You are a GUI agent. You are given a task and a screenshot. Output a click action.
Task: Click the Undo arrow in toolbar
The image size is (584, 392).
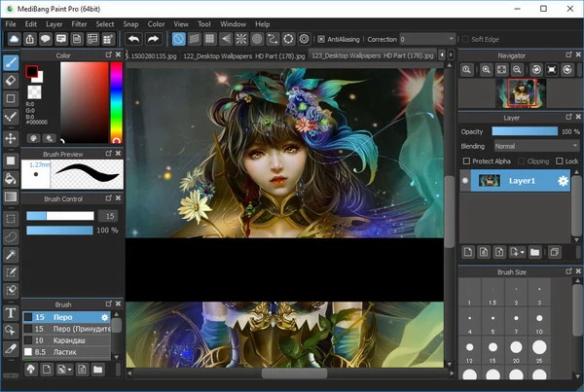point(133,39)
